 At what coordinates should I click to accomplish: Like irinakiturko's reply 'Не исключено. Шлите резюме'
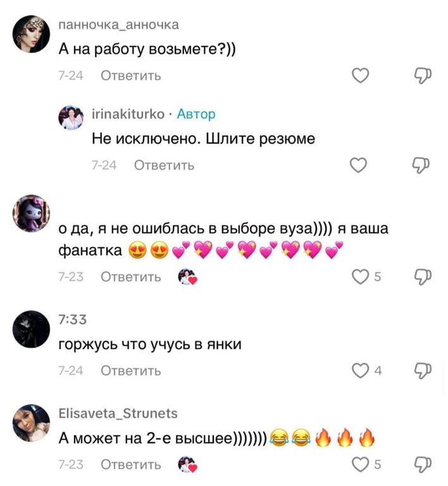[358, 165]
